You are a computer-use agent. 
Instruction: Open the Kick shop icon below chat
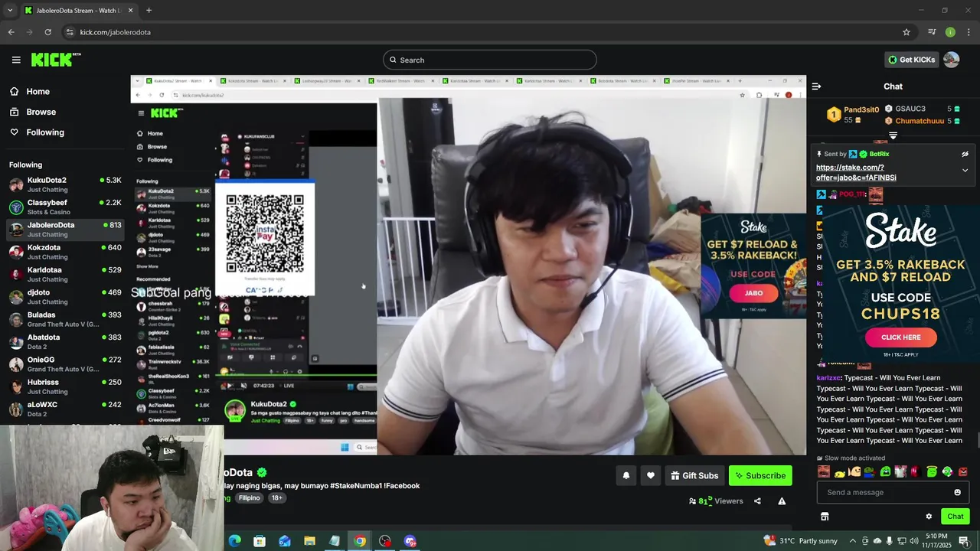tap(825, 517)
